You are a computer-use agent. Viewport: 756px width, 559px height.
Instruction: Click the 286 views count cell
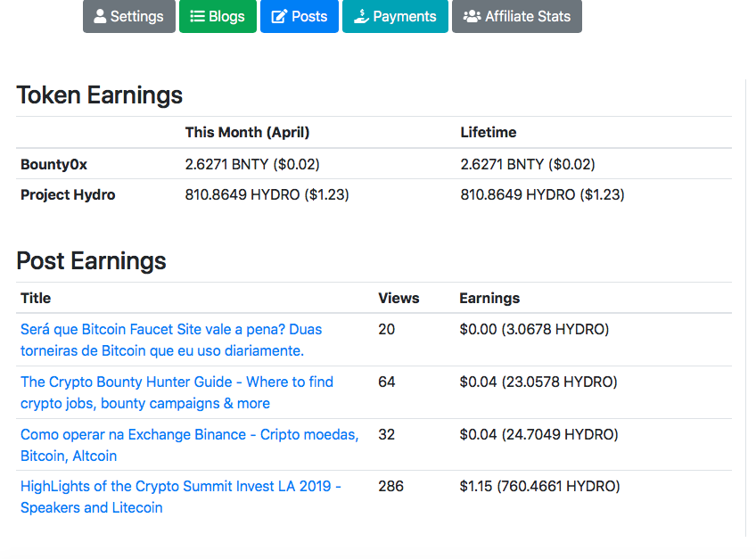tap(390, 486)
